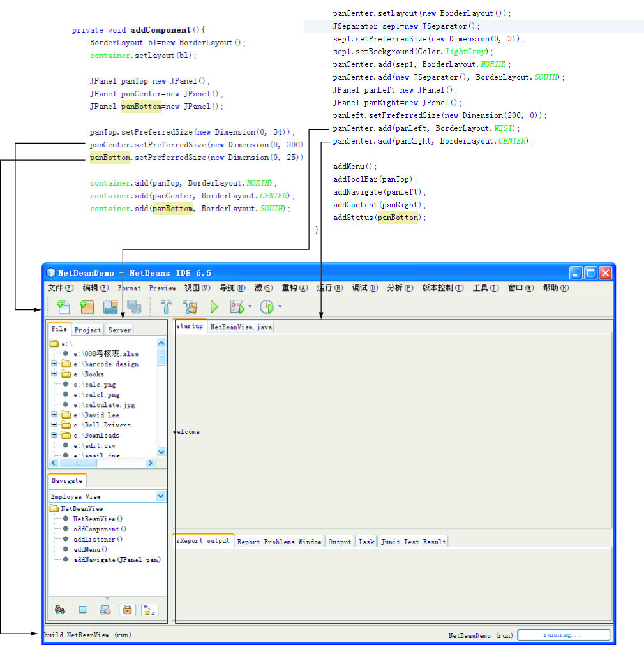Toggle the show fields blue square icon
Viewport: 644px width, 645px height.
tap(83, 610)
